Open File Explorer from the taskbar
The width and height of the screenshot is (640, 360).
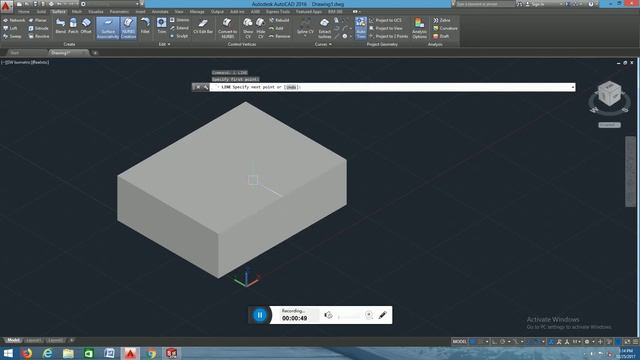tap(68, 353)
